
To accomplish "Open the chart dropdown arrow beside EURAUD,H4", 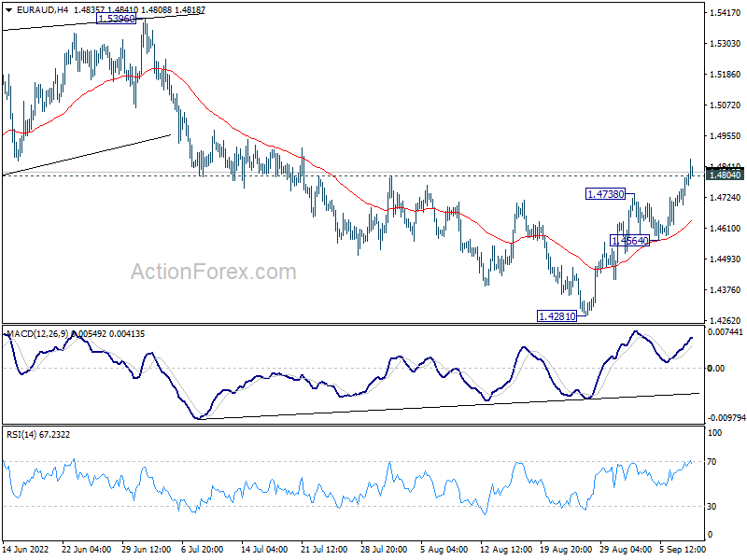I will (x=9, y=9).
